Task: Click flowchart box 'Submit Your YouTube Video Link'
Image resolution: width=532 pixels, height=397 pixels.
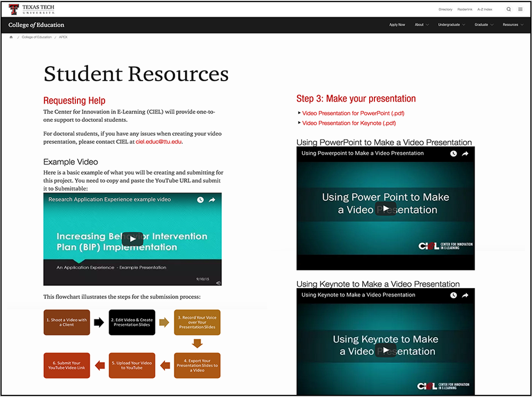Action: [x=67, y=365]
